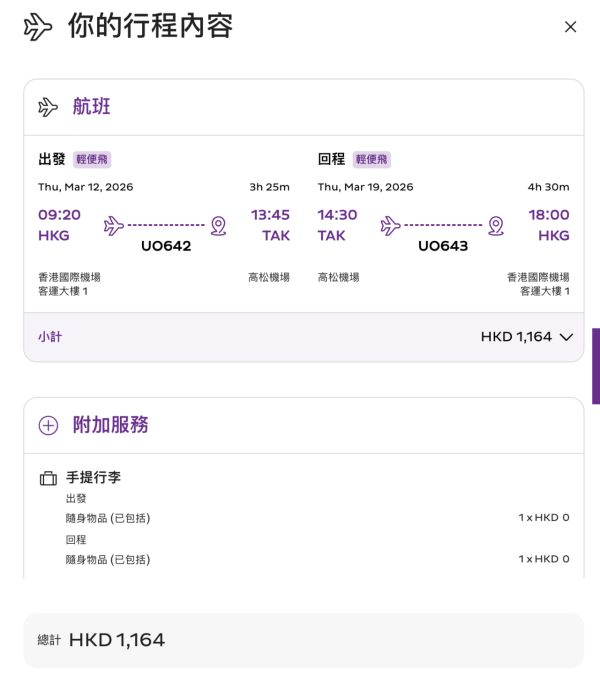Expand the 小計 HKD 1,164 chevron
Viewport: 600px width, 692px height.
[566, 337]
